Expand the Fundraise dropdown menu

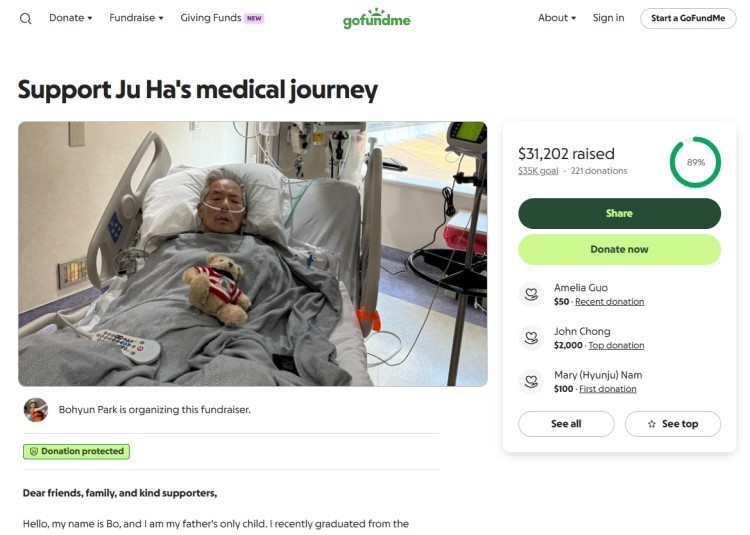[136, 18]
